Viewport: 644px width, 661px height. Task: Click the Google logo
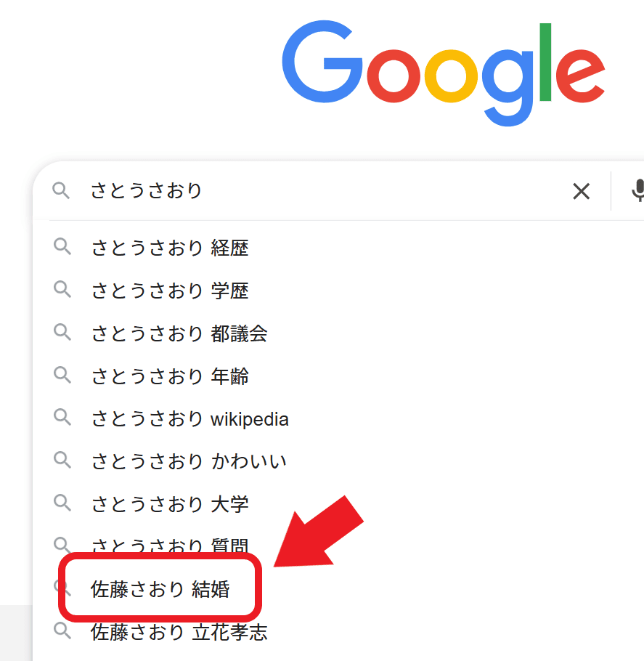pos(443,73)
